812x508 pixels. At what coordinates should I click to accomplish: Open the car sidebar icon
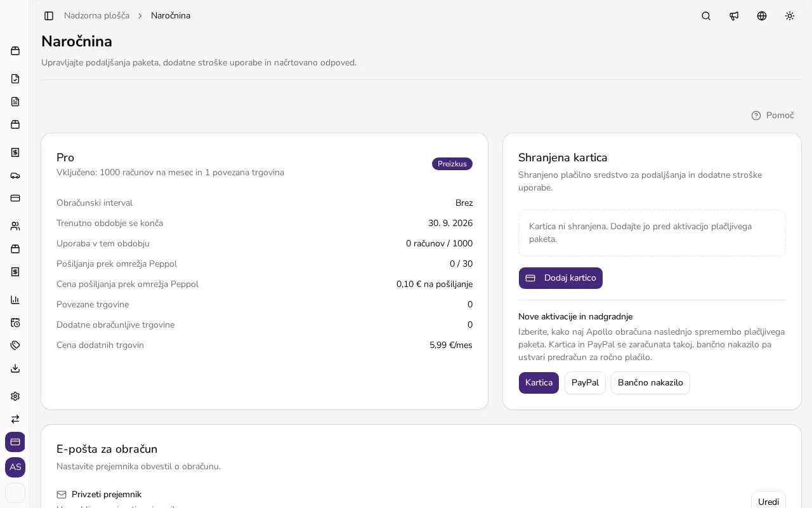tap(15, 175)
